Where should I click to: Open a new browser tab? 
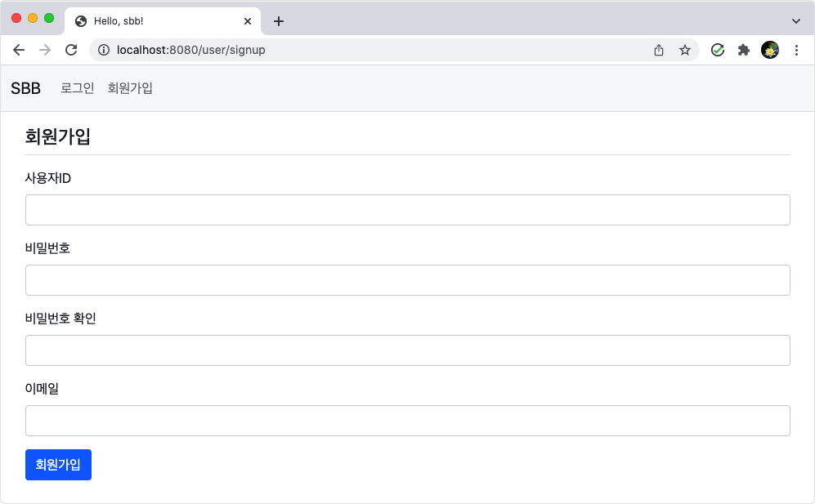point(279,21)
